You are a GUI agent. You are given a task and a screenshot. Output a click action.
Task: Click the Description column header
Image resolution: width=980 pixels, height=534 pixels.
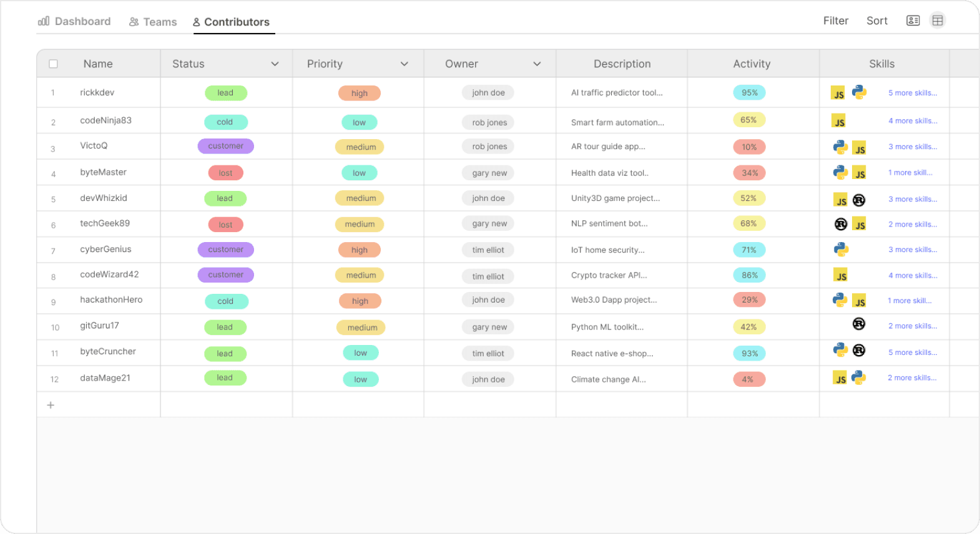coord(622,64)
